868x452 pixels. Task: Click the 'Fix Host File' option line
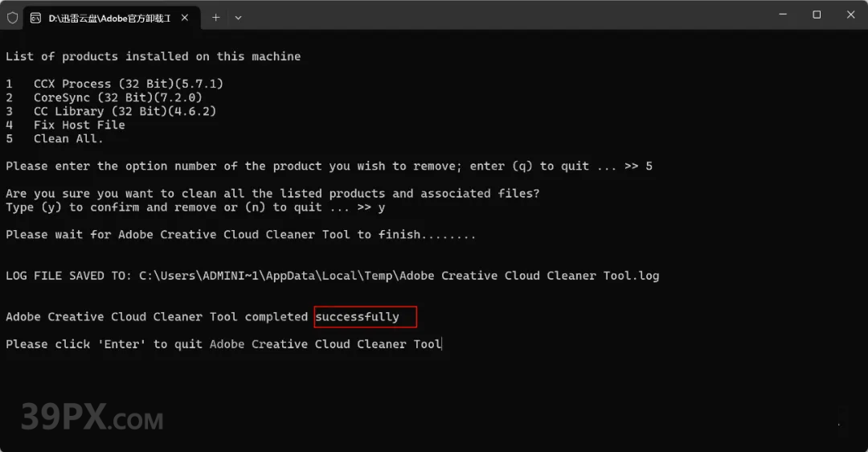[x=79, y=125]
